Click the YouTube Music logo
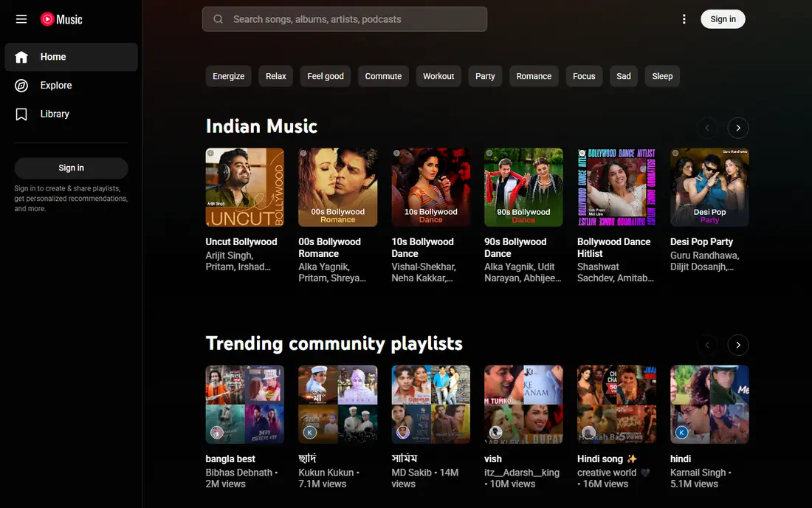Viewport: 812px width, 508px height. pyautogui.click(x=61, y=19)
